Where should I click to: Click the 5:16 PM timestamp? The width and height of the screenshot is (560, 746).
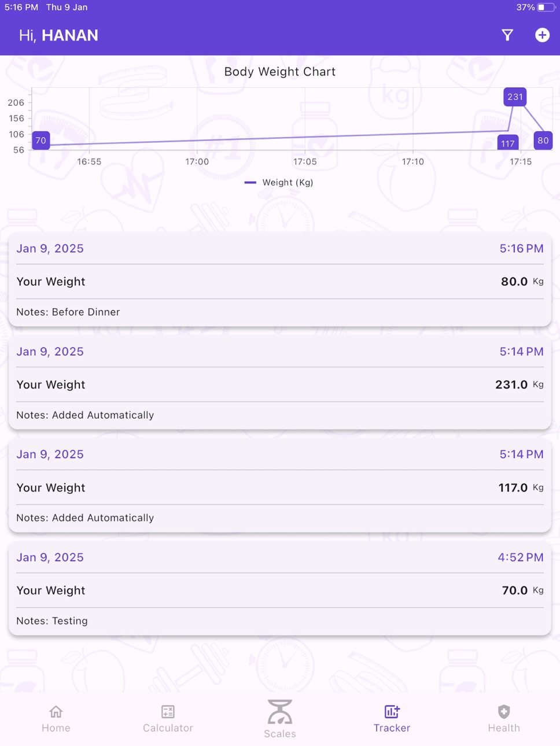[x=521, y=249]
